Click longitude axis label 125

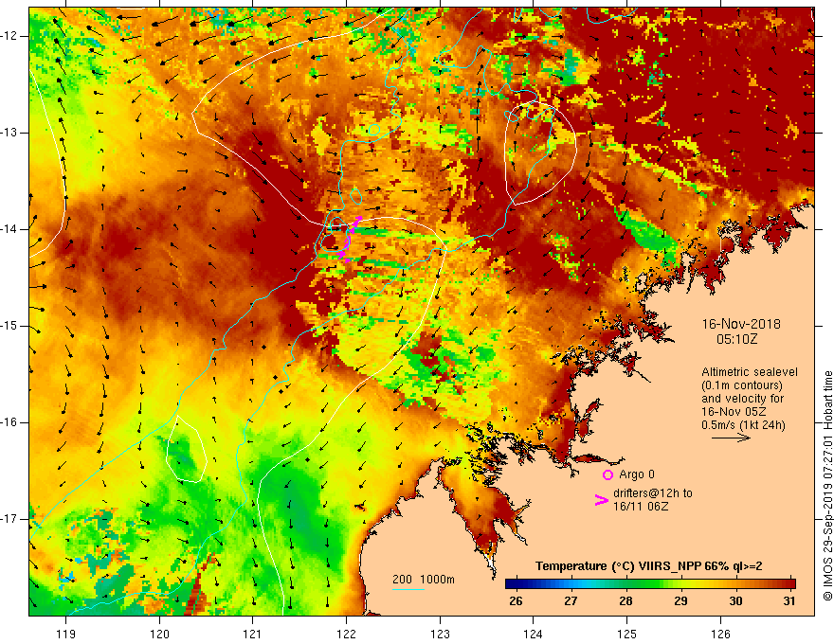pos(626,634)
